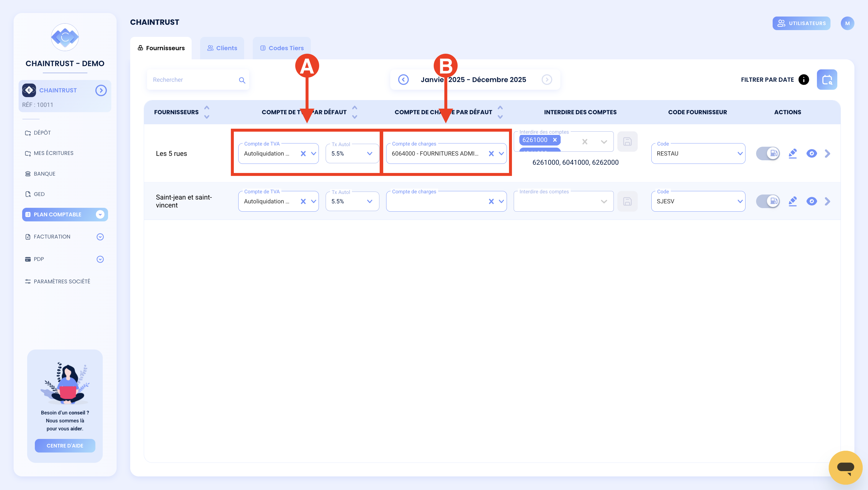Image resolution: width=868 pixels, height=490 pixels.
Task: Open the chat support bubble
Action: (x=846, y=468)
